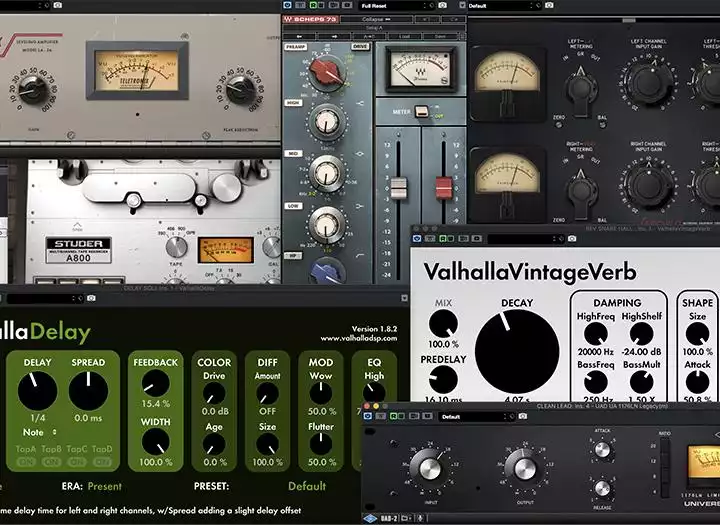
Task: Click the left arrow undo button in Scheps 73
Action: pyautogui.click(x=300, y=36)
